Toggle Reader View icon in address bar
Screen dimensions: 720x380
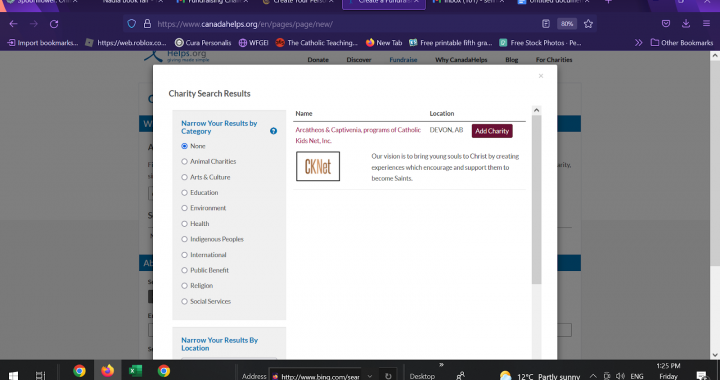tap(546, 24)
